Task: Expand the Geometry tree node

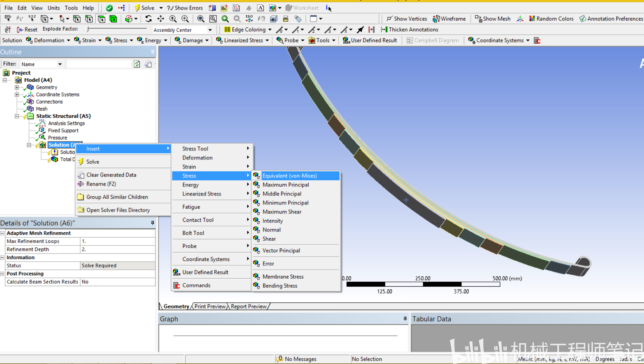Action: (x=17, y=87)
